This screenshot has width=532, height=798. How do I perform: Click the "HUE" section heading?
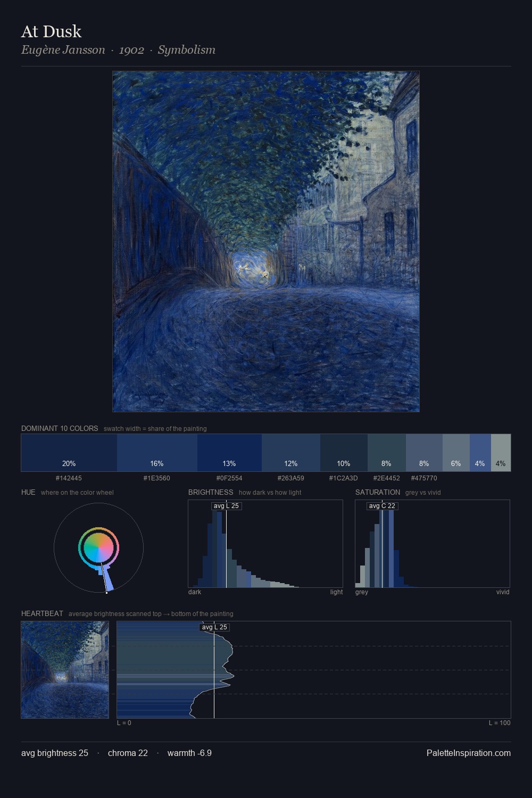pos(28,493)
